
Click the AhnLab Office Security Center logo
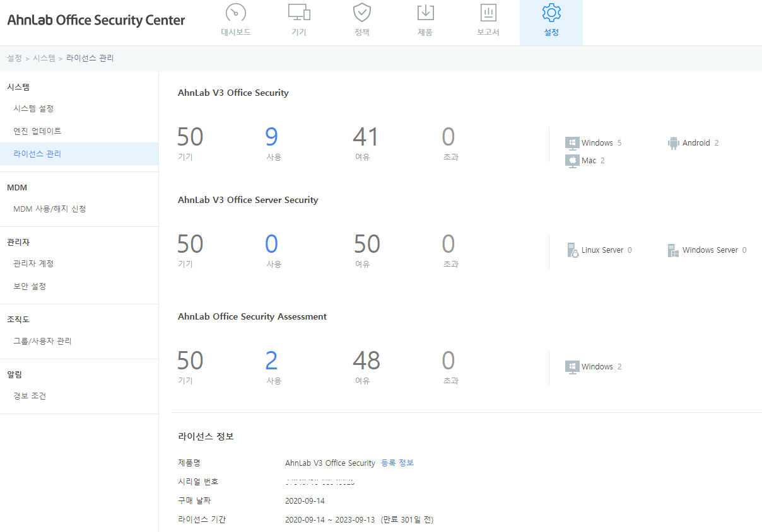click(x=96, y=20)
